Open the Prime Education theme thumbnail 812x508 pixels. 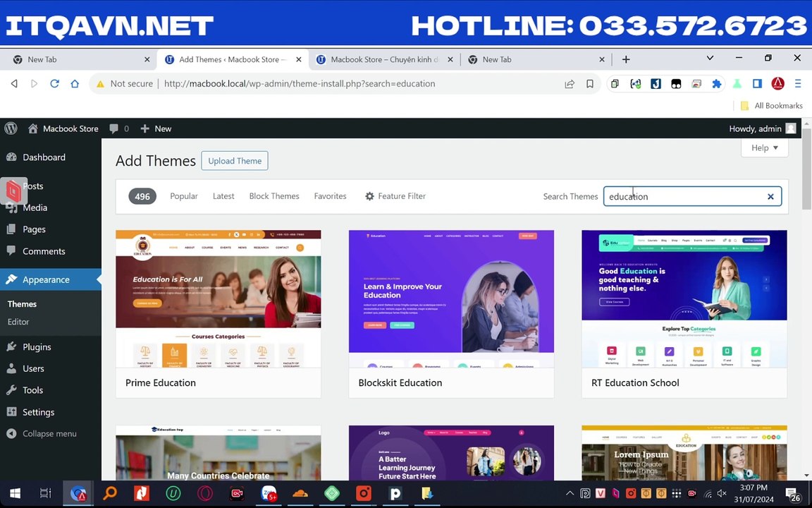click(x=218, y=298)
